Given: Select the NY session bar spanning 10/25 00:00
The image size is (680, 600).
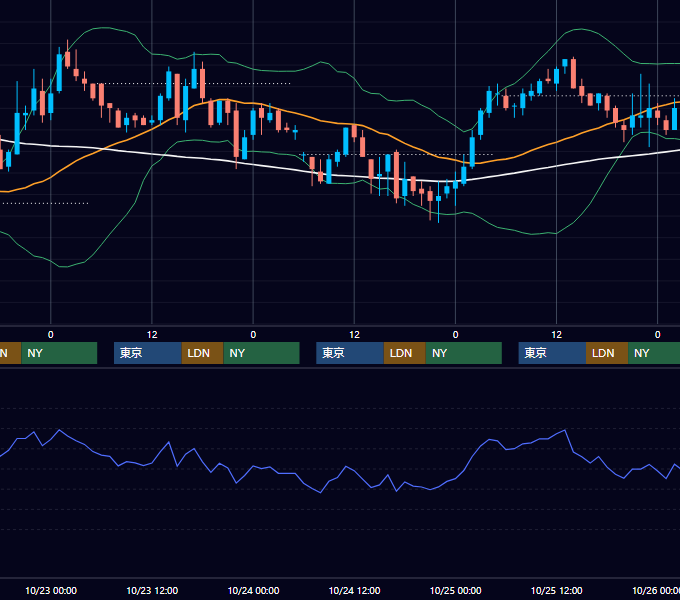Looking at the screenshot, I should [x=464, y=353].
